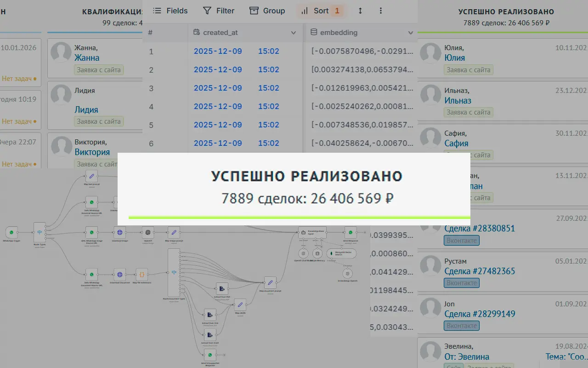Screen dimensions: 588x368
Task: Open deal link Сделка #27482365
Action: point(480,271)
